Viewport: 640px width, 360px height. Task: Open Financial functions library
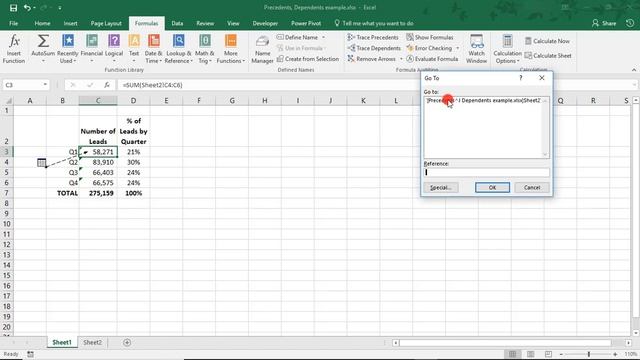(92, 49)
